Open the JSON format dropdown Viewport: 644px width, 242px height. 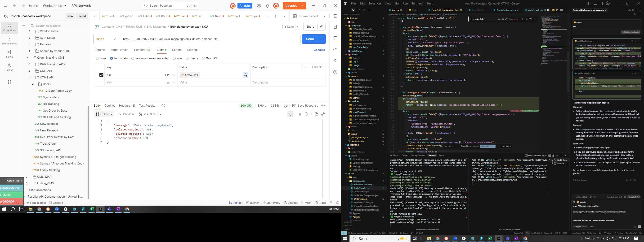coord(104,114)
